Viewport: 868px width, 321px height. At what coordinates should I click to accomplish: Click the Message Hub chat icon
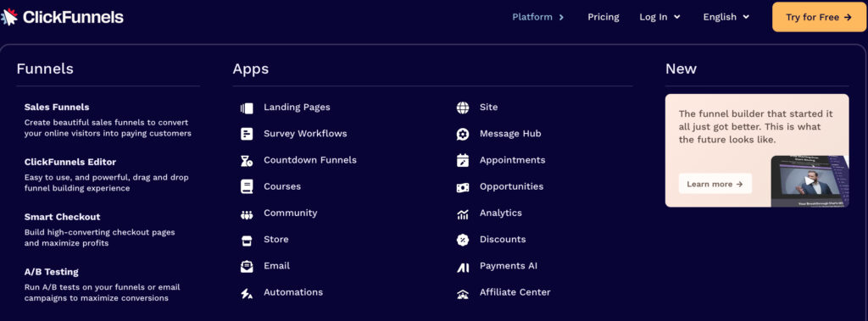click(x=463, y=134)
